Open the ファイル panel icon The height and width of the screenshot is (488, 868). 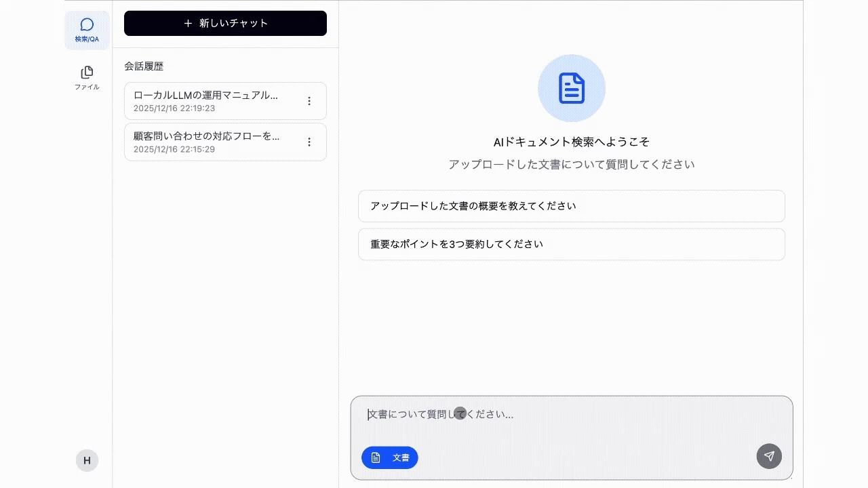pyautogui.click(x=86, y=77)
